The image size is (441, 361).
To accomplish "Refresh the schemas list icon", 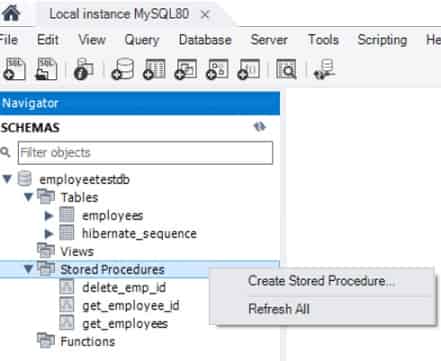I will point(260,127).
